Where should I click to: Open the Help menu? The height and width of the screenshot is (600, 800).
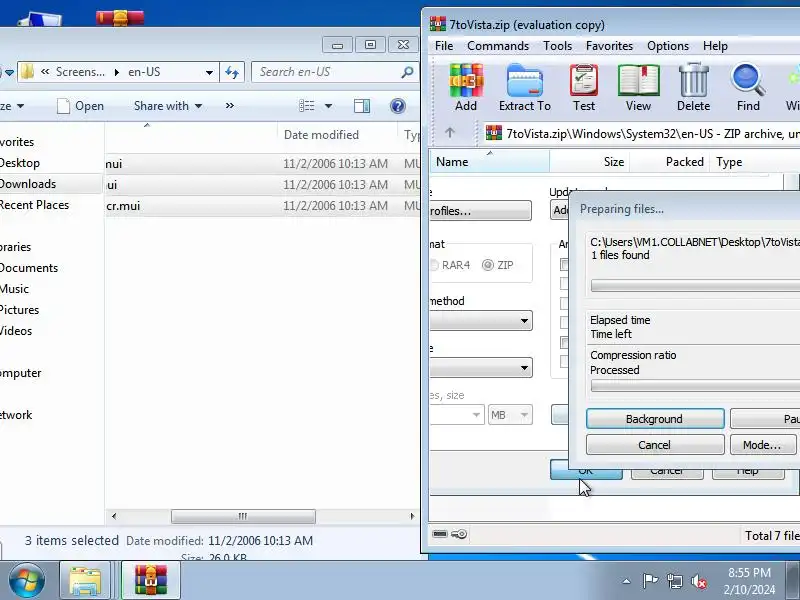(x=715, y=46)
